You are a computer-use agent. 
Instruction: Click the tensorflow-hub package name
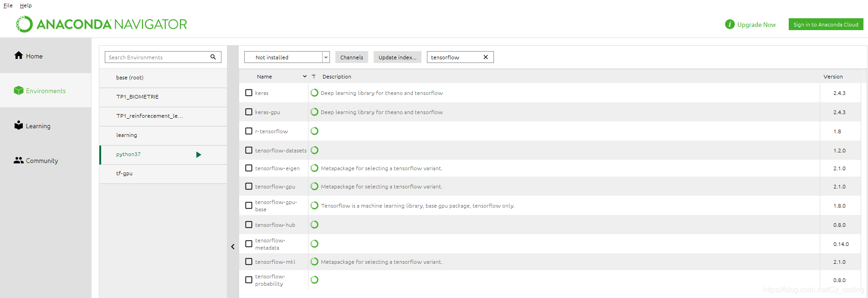[275, 225]
